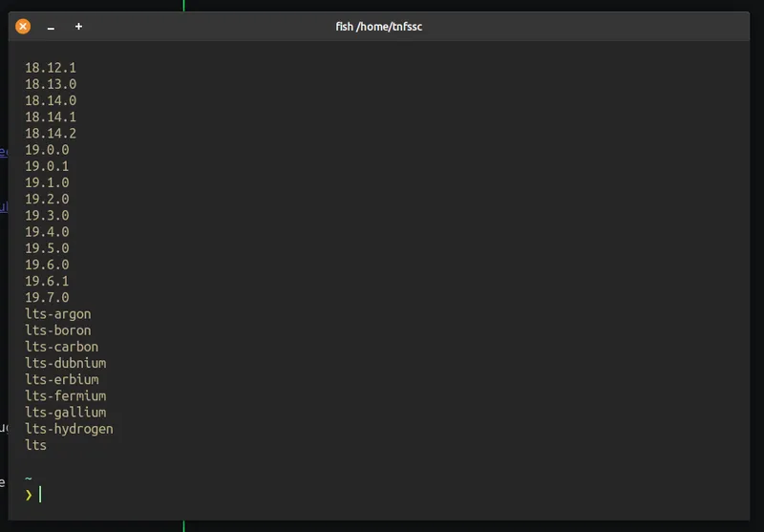This screenshot has width=764, height=532.
Task: Click version line 18.14.2
Action: click(51, 134)
